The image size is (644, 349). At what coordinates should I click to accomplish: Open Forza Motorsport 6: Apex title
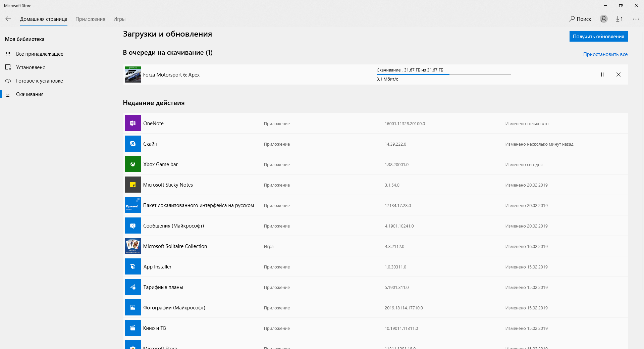point(171,75)
